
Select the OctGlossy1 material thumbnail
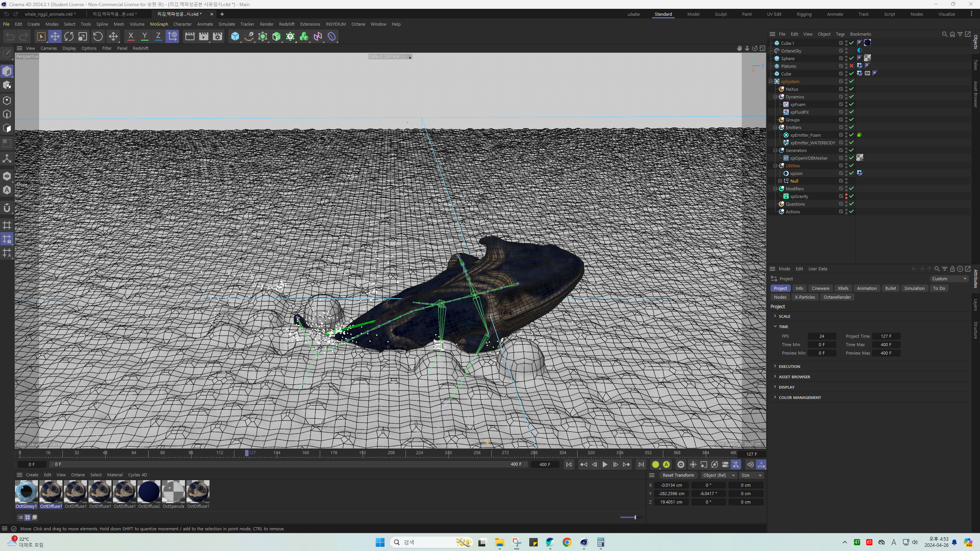[26, 492]
